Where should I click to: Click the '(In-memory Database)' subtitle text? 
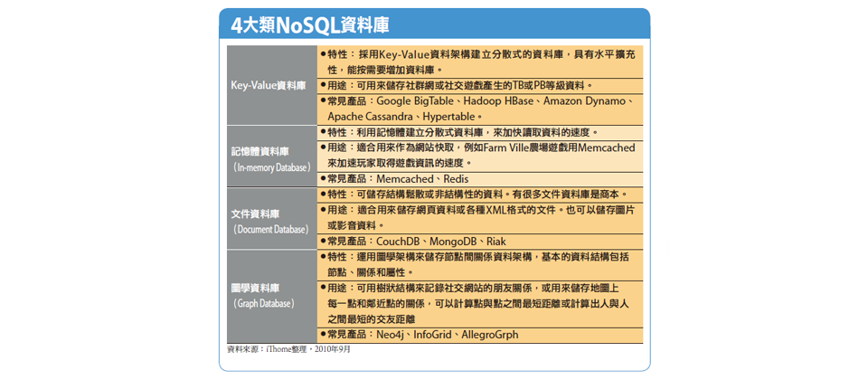point(271,167)
